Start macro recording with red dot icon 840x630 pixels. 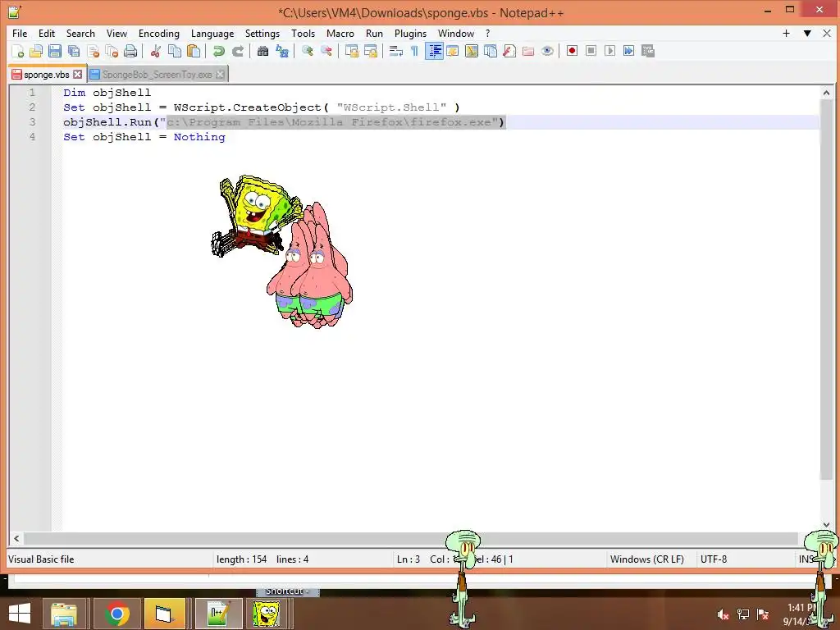pyautogui.click(x=572, y=51)
